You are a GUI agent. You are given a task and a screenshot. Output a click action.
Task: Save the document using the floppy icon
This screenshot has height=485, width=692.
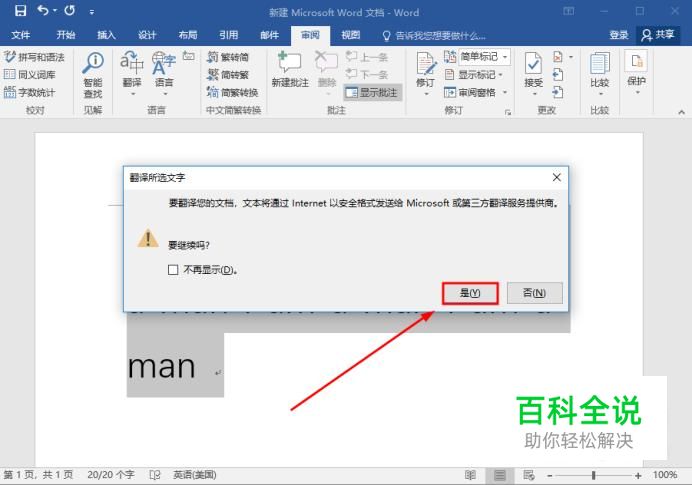(20, 11)
